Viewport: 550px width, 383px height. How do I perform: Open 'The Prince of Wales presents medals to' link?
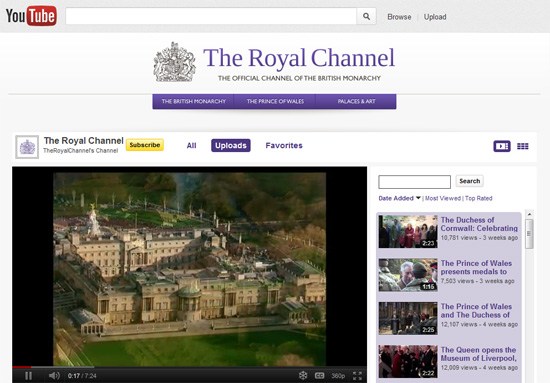(476, 267)
